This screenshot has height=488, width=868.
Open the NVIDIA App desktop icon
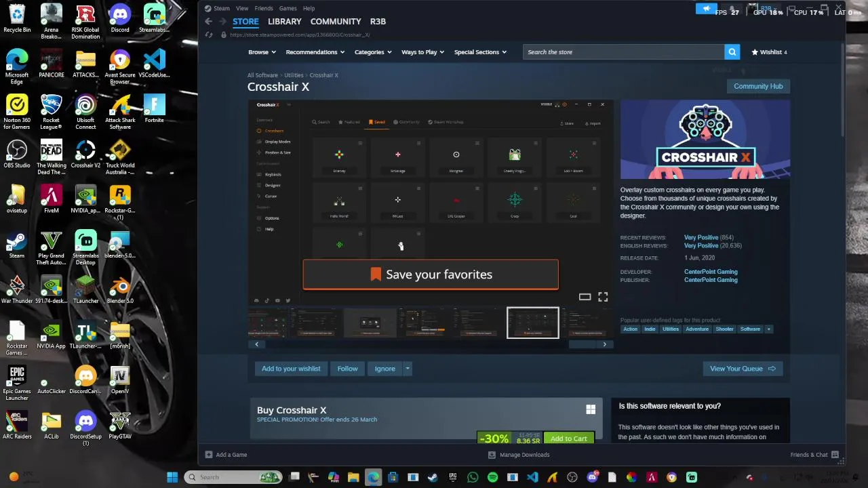tap(51, 335)
